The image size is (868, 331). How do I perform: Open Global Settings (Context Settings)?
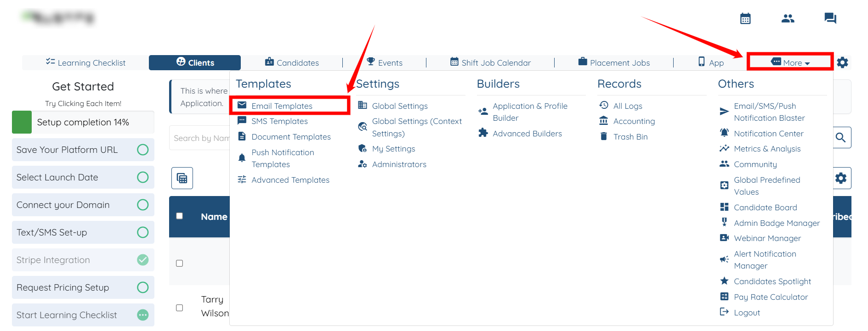(417, 127)
